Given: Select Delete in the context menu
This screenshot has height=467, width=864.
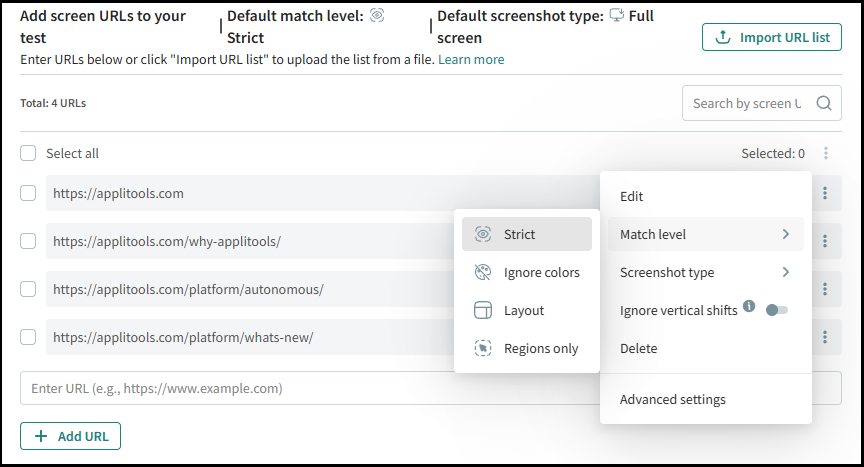Looking at the screenshot, I should [x=639, y=348].
